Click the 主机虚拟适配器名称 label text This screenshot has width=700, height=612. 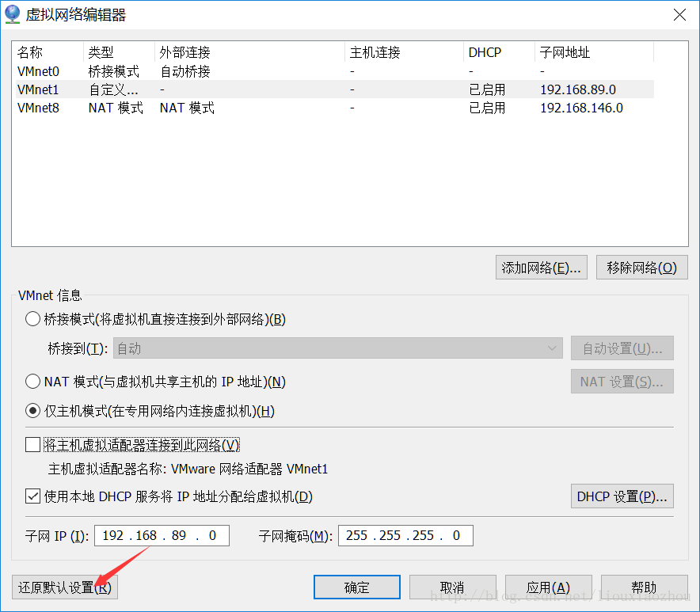pyautogui.click(x=107, y=469)
